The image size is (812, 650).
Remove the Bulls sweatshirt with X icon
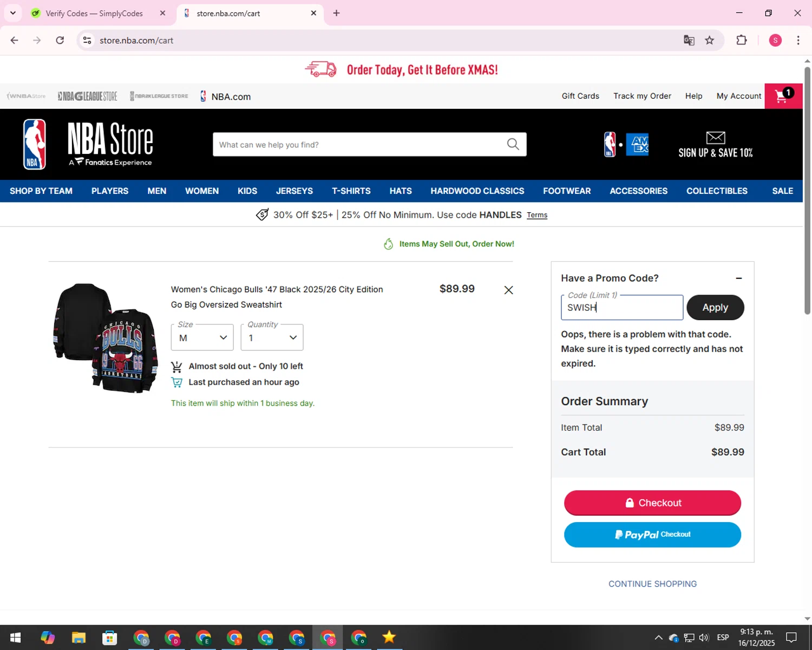[508, 290]
